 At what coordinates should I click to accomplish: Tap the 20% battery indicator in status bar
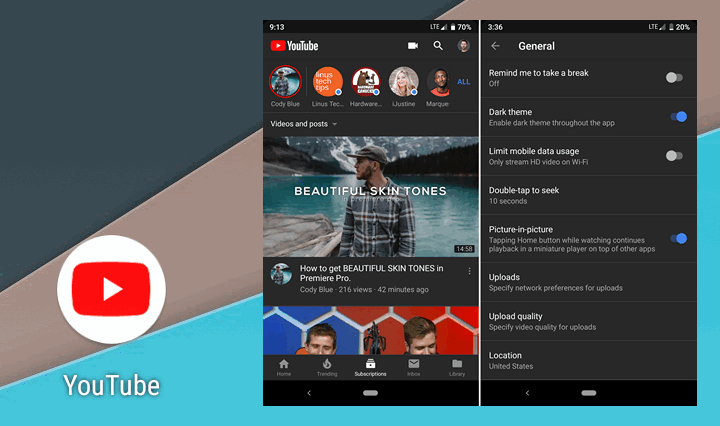click(679, 27)
